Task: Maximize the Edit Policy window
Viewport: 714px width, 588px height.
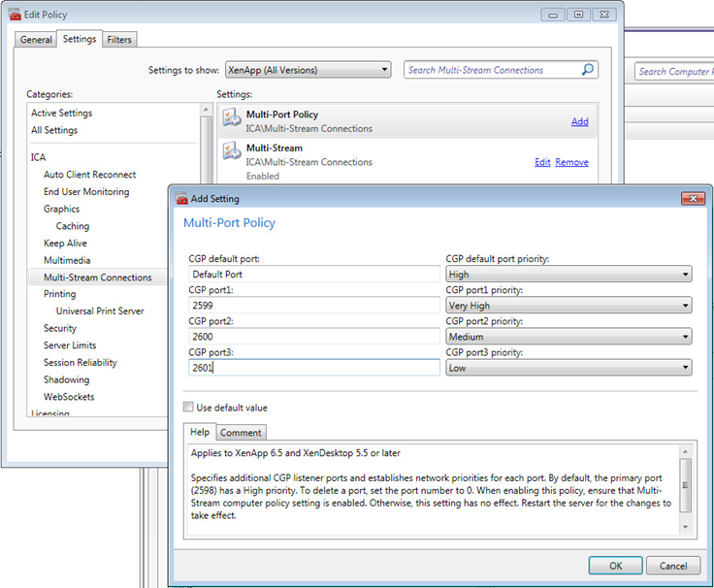Action: tap(578, 15)
